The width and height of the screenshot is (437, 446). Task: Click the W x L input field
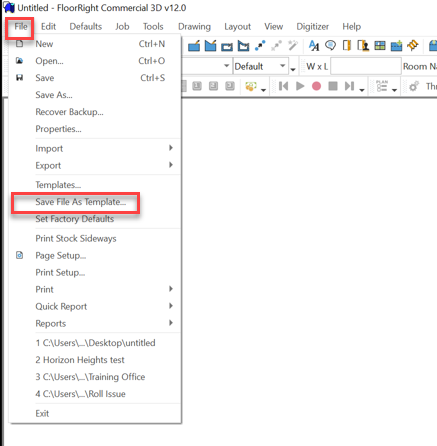pyautogui.click(x=366, y=66)
